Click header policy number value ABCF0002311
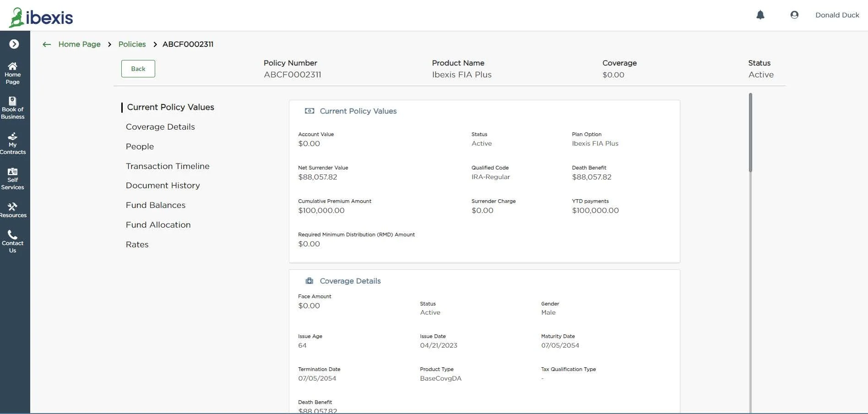This screenshot has width=868, height=414. (292, 75)
